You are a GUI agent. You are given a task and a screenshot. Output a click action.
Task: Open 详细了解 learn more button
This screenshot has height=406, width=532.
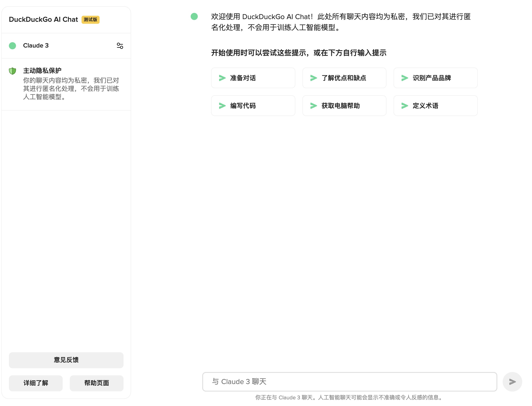coord(36,383)
